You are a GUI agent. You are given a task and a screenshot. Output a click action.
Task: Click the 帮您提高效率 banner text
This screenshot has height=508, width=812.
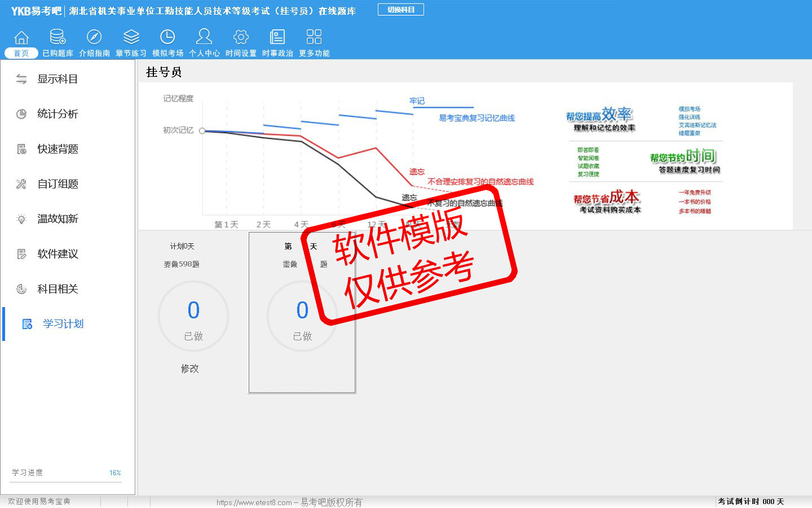click(x=599, y=115)
